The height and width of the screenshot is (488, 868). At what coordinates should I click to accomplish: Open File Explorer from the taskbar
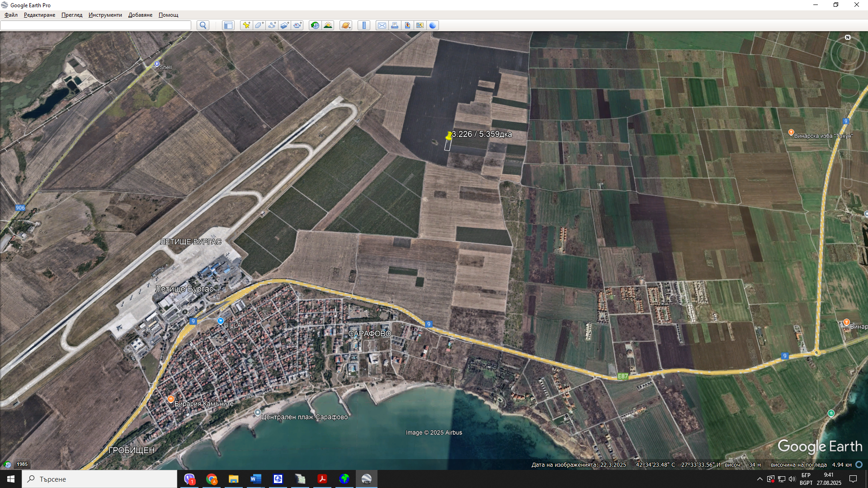pos(233,479)
